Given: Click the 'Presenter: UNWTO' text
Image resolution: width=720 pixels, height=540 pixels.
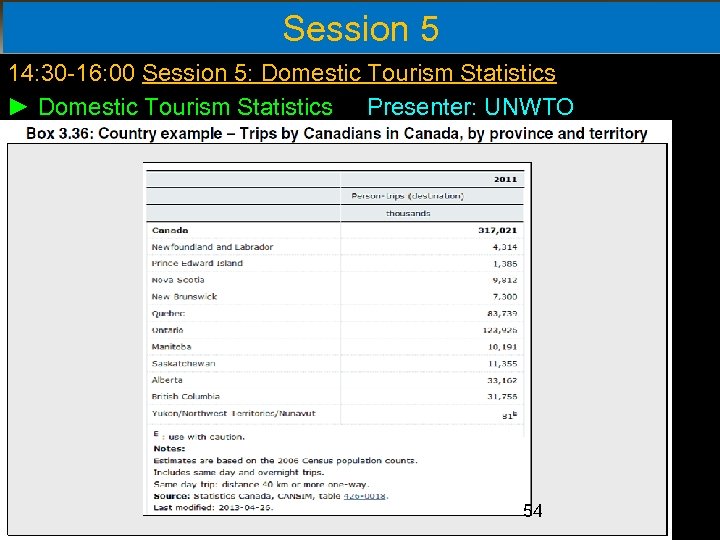Looking at the screenshot, I should pos(471,107).
